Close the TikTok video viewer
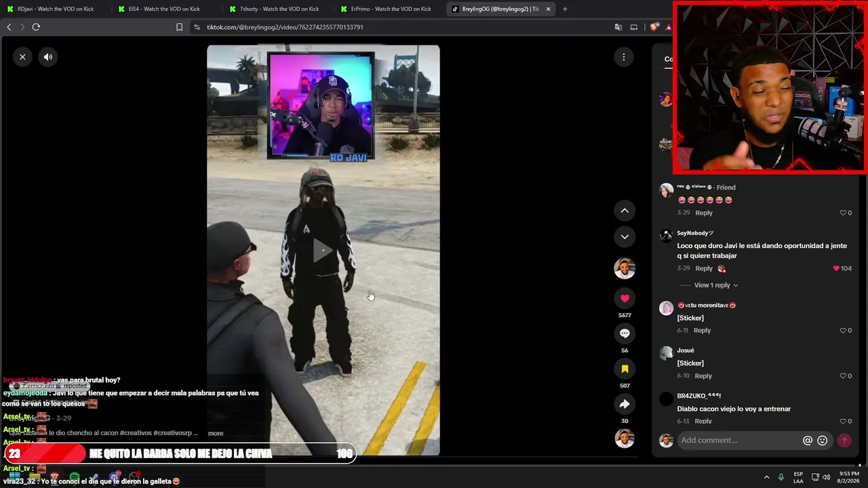Screen dimensions: 868x488 click(x=22, y=57)
